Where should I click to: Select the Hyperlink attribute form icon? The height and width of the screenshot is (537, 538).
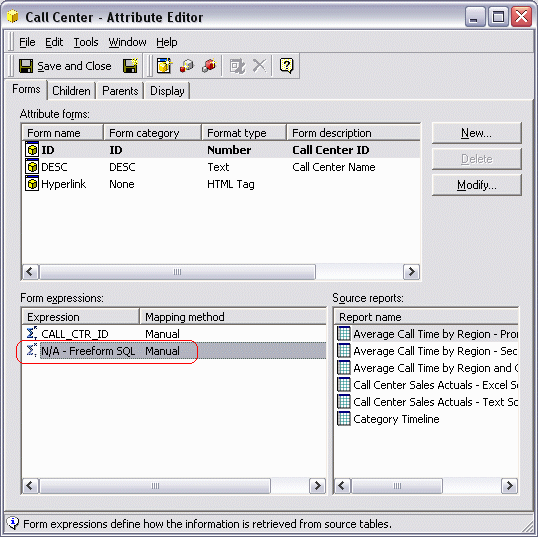[32, 184]
